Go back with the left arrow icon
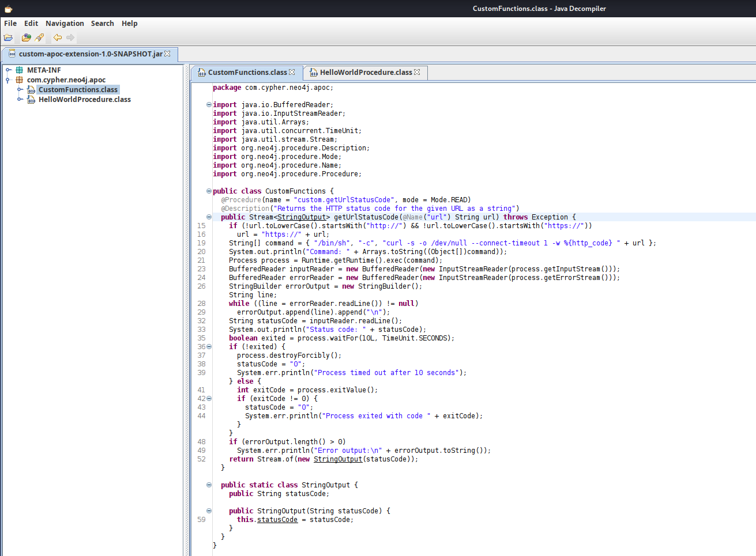The height and width of the screenshot is (556, 756). 57,38
